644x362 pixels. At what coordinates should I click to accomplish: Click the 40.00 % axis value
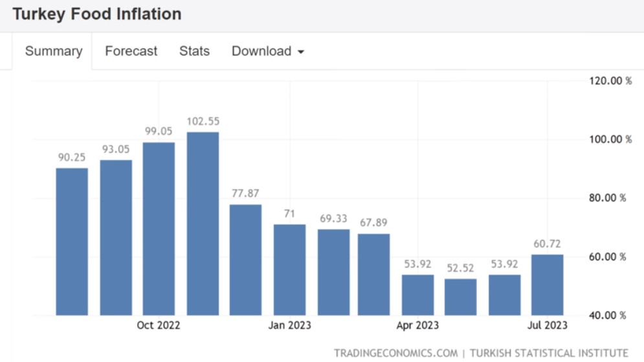[608, 315]
